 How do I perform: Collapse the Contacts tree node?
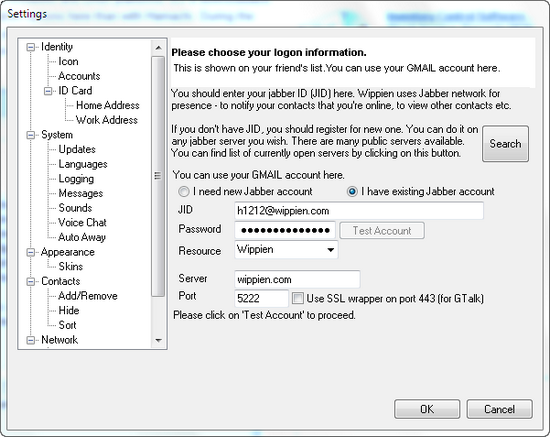31,281
